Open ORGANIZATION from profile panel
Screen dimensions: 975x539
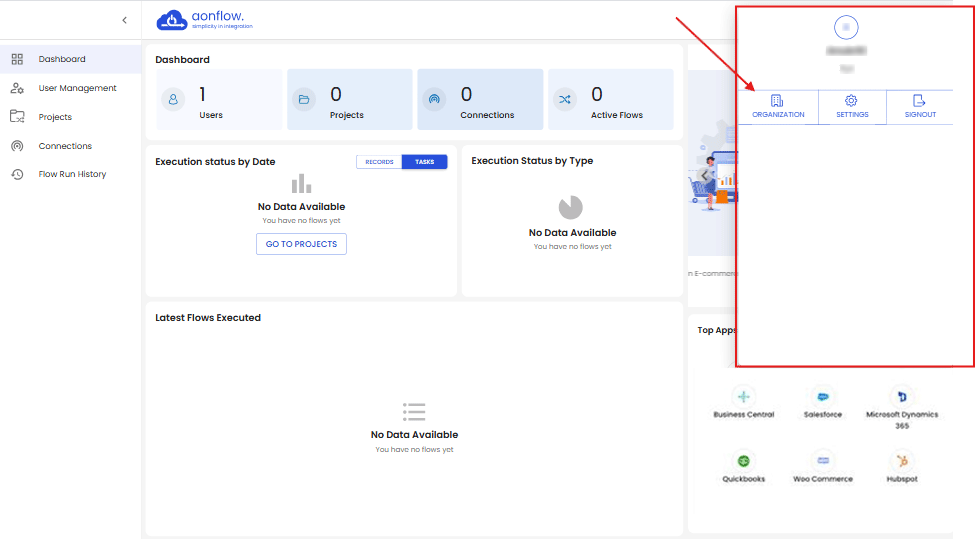(x=778, y=107)
